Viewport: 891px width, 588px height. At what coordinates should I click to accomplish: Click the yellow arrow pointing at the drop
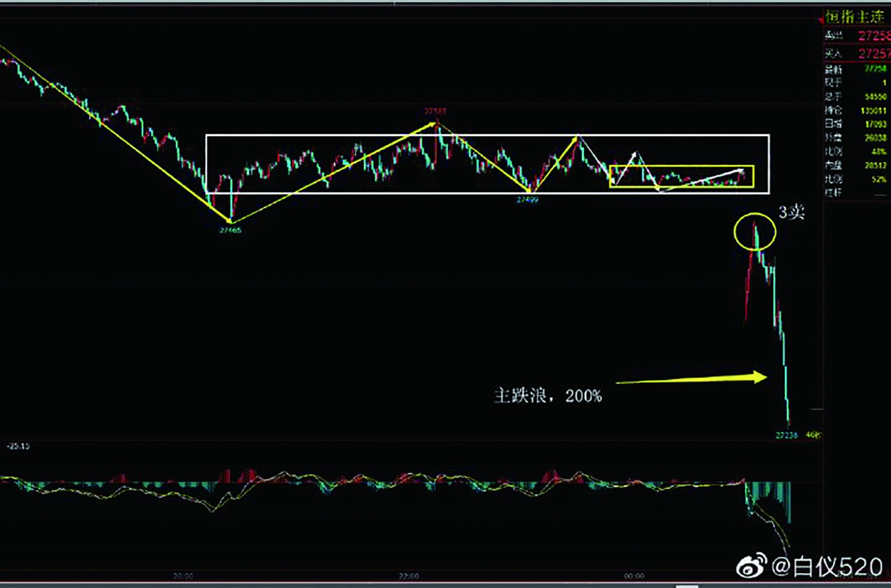[x=692, y=379]
